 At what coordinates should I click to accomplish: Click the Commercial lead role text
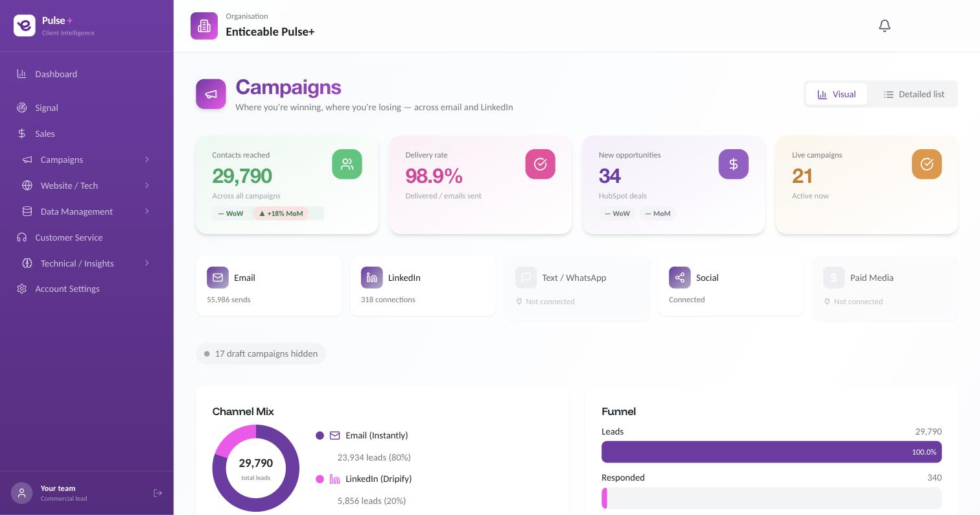pos(64,499)
